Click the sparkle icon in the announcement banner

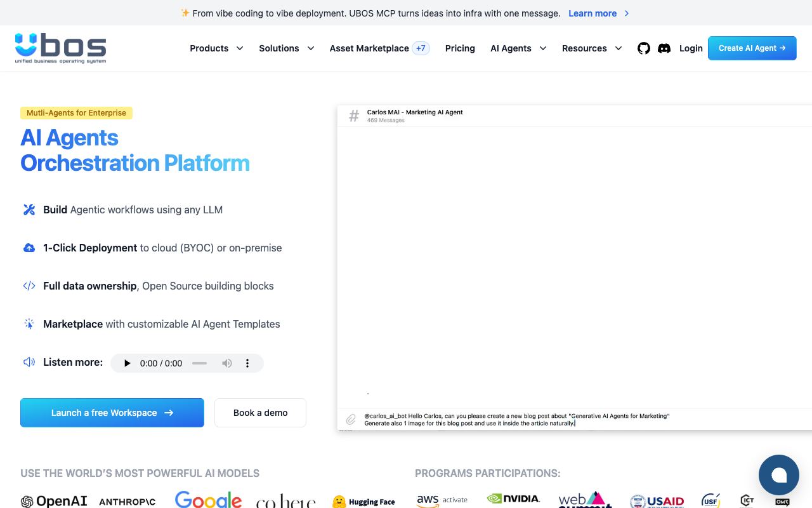click(185, 13)
